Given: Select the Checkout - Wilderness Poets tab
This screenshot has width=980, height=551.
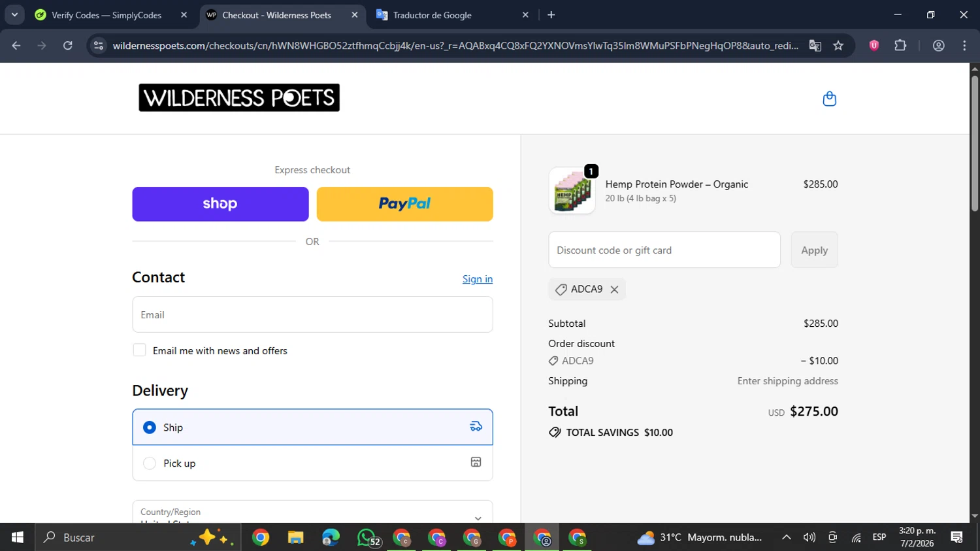Looking at the screenshot, I should point(276,15).
